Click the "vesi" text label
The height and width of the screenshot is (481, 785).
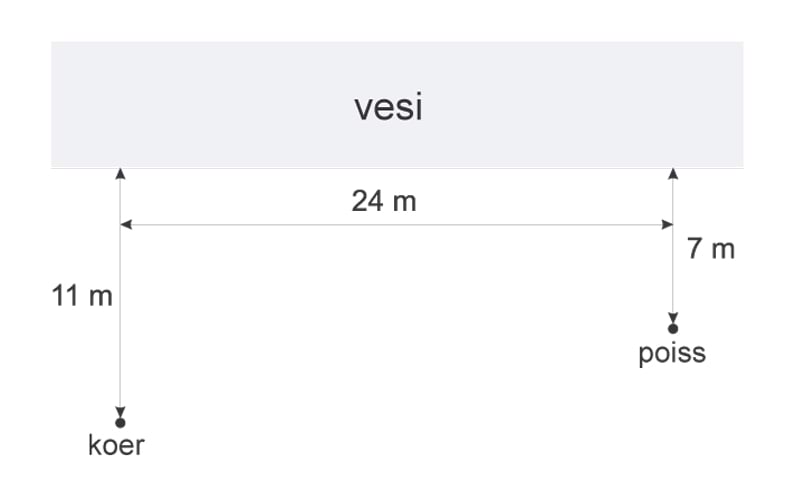coord(388,107)
